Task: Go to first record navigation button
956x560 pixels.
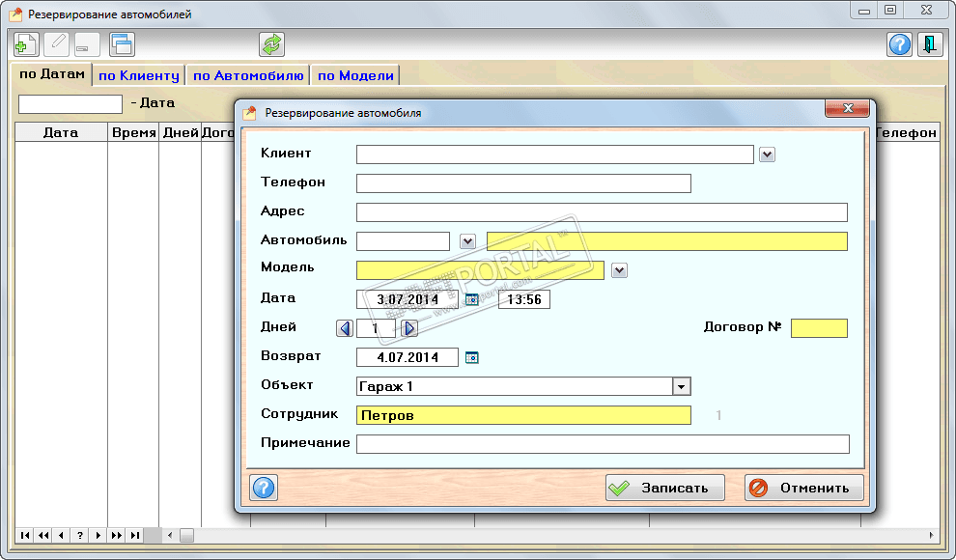Action: click(24, 535)
